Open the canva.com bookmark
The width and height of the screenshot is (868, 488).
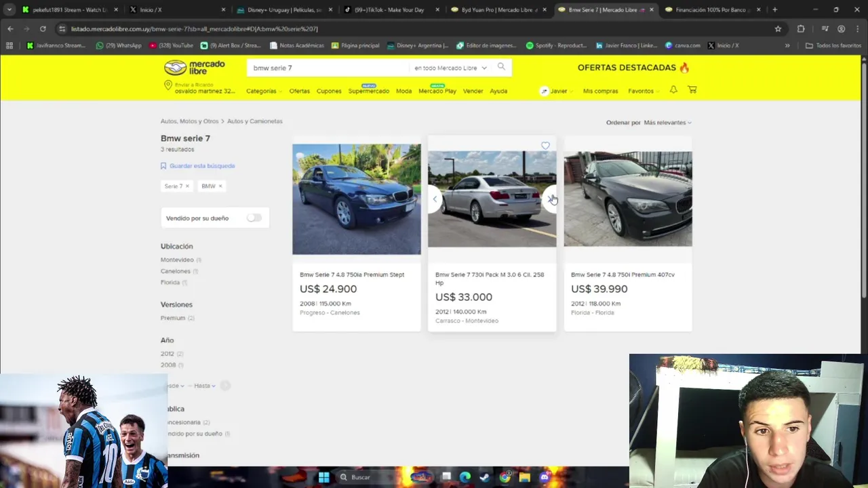(682, 45)
